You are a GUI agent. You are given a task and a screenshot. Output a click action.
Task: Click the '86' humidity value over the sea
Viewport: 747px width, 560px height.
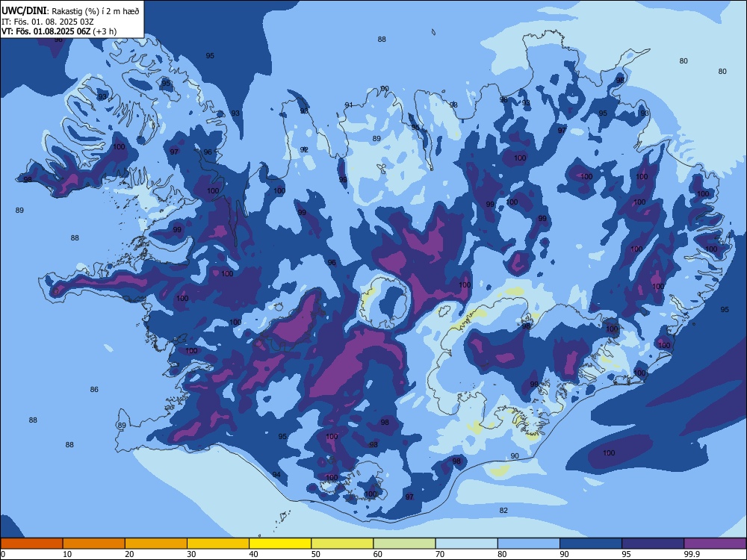pyautogui.click(x=94, y=390)
